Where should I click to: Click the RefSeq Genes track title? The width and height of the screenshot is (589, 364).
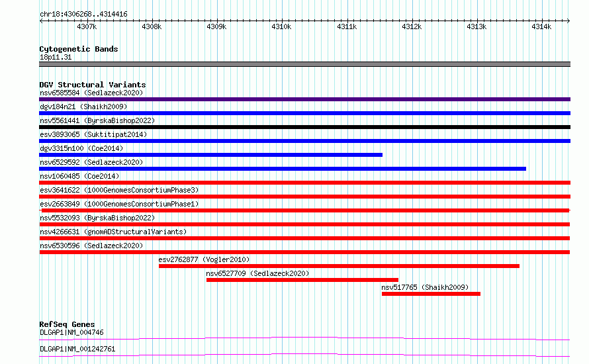coord(67,324)
